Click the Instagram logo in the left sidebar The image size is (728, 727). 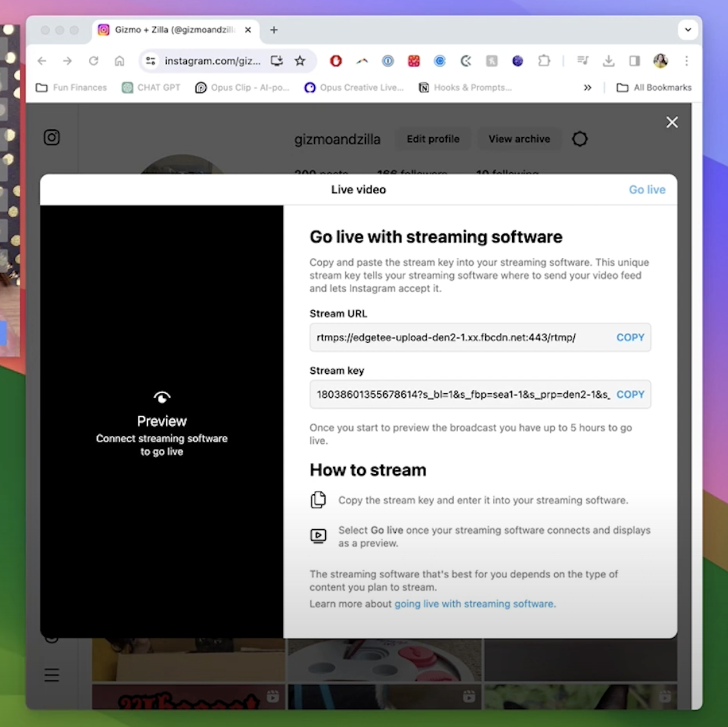(x=52, y=137)
